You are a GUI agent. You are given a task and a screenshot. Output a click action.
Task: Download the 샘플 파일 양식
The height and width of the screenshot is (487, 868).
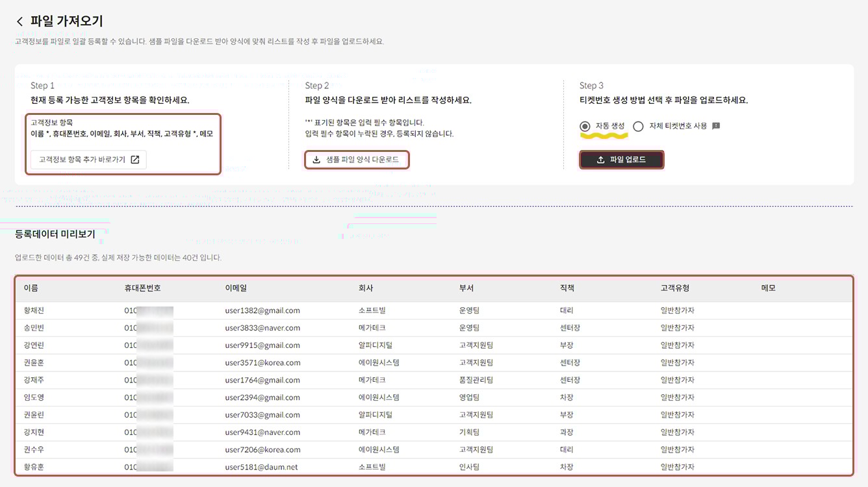357,160
